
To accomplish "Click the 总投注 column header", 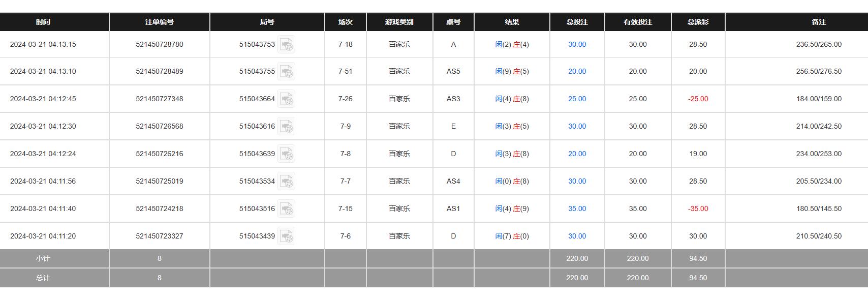I will point(577,22).
